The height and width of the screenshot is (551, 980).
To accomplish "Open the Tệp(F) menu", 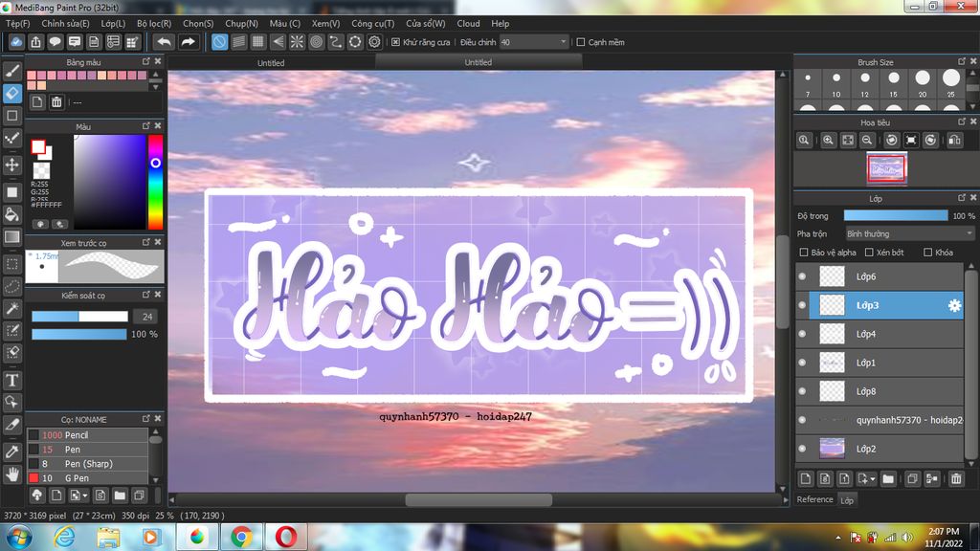I will [x=17, y=23].
